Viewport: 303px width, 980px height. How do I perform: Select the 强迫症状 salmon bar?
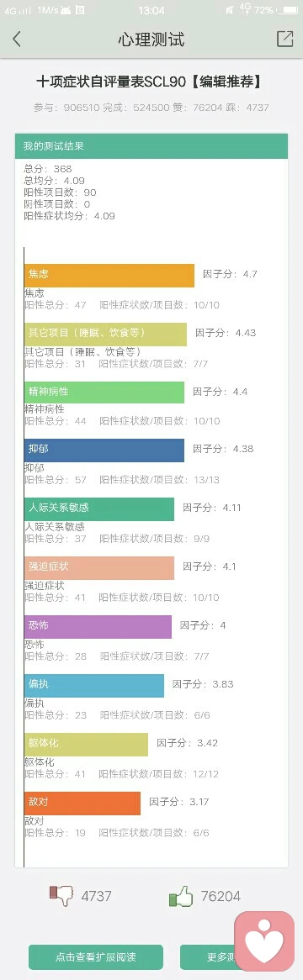(x=99, y=567)
